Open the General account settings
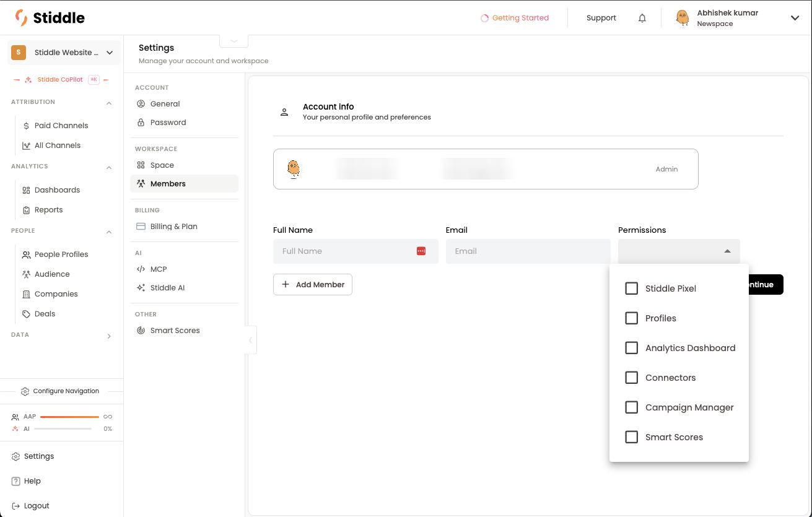This screenshot has height=517, width=812. point(184,104)
